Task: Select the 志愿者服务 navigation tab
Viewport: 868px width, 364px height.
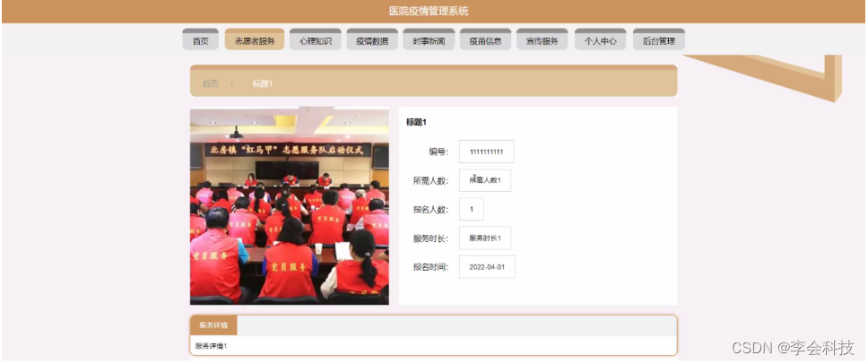Action: 255,39
